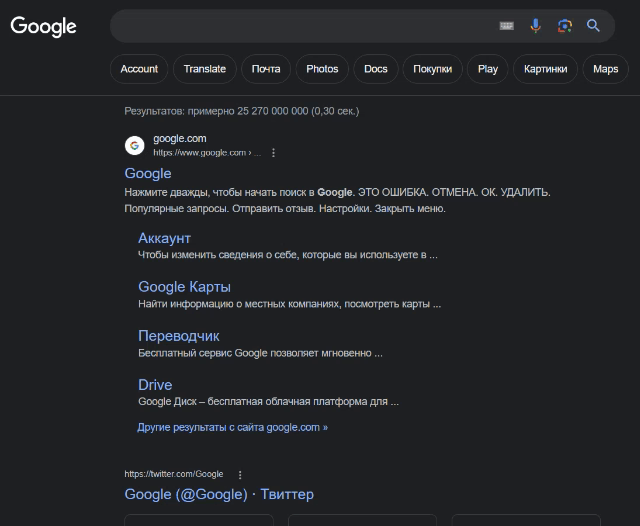Select the Translate chip
Screen dimensions: 640x526
click(204, 69)
